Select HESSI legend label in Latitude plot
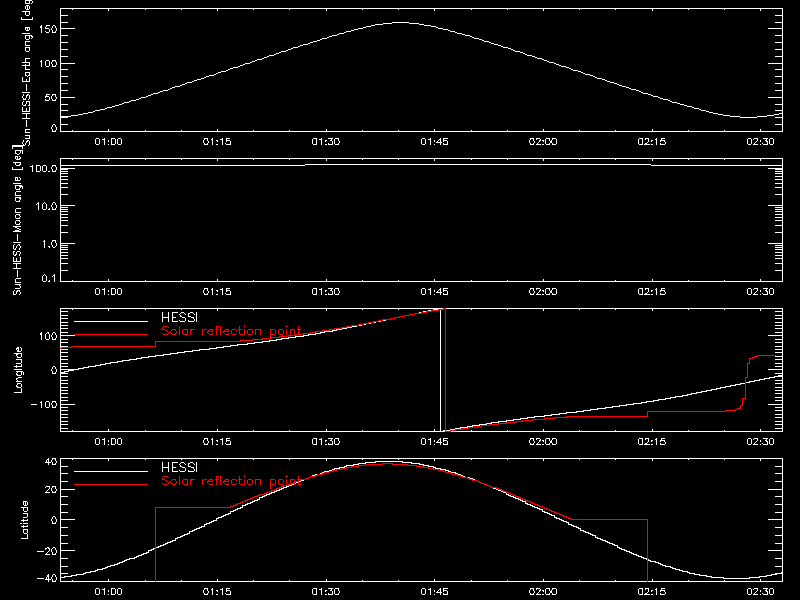 click(179, 467)
